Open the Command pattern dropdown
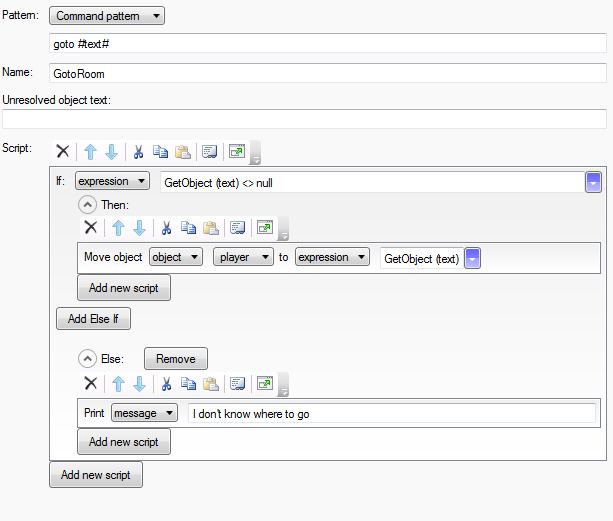 point(106,16)
